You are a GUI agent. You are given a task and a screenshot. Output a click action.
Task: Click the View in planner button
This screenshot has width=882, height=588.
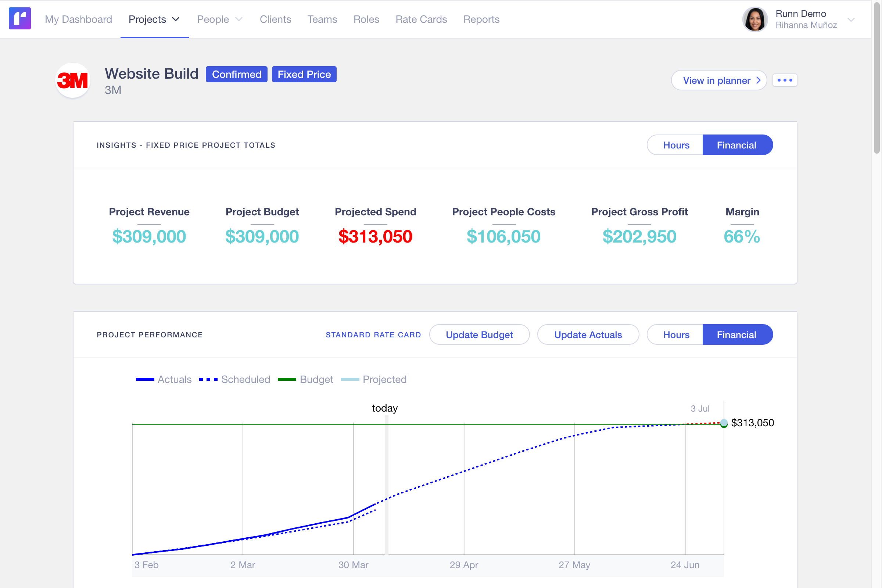click(718, 80)
